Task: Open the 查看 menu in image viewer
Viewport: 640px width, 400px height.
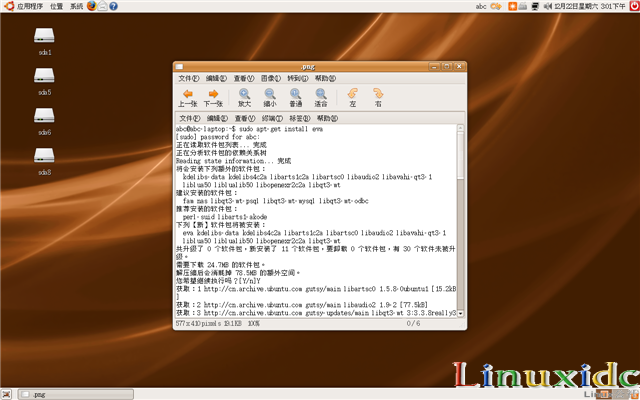Action: (244, 78)
